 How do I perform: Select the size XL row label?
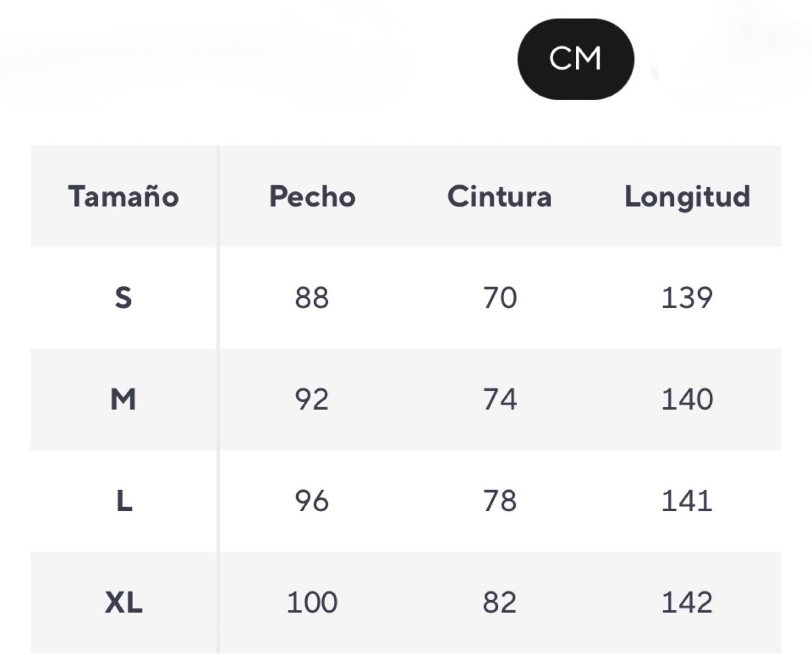124,602
